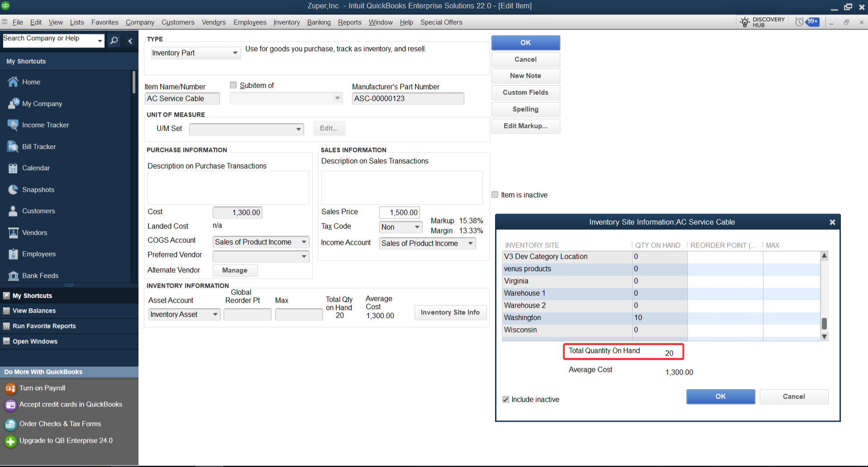The width and height of the screenshot is (868, 467).
Task: Toggle Item is inactive checkbox
Action: 495,195
